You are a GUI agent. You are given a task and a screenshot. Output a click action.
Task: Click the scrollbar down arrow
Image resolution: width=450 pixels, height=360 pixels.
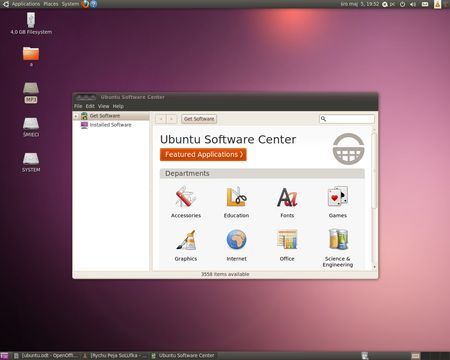point(374,267)
